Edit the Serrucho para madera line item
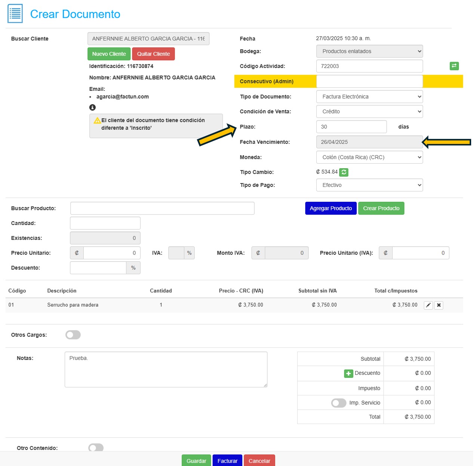 coord(428,305)
